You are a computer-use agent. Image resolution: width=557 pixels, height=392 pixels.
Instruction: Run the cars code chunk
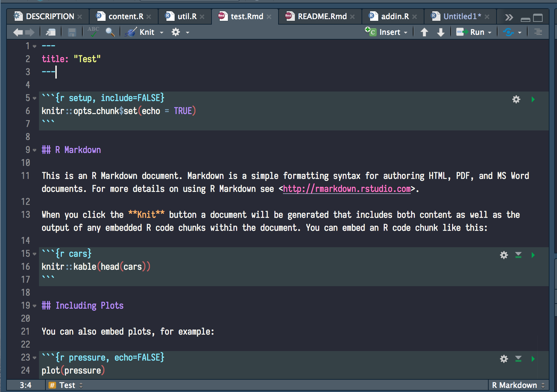pyautogui.click(x=533, y=255)
